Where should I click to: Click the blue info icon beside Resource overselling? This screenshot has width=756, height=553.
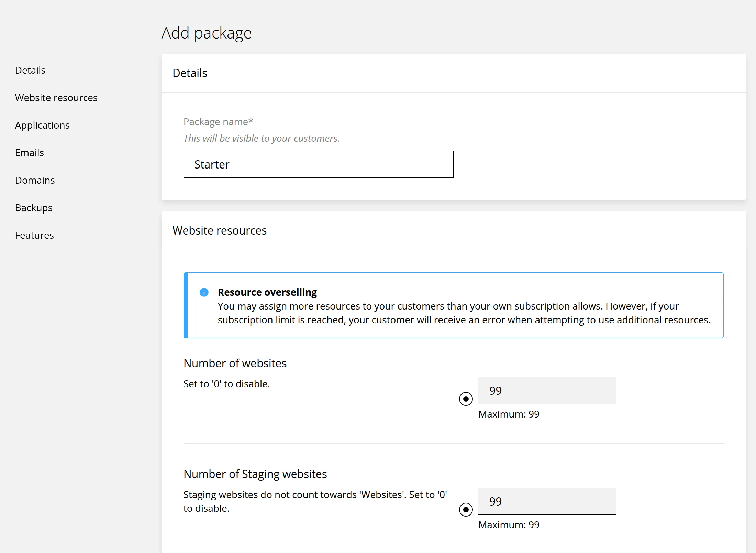(204, 292)
